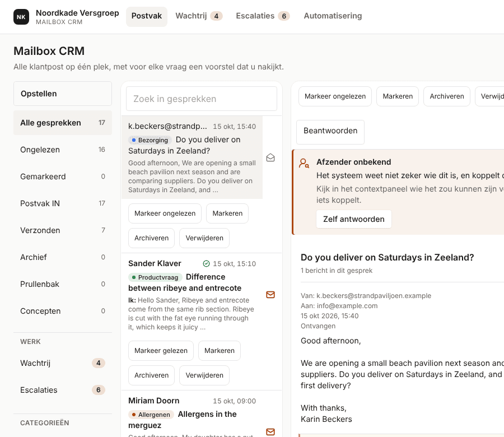Click open-envelope icon on k.beckers conversation
The image size is (504, 437).
pyautogui.click(x=270, y=157)
